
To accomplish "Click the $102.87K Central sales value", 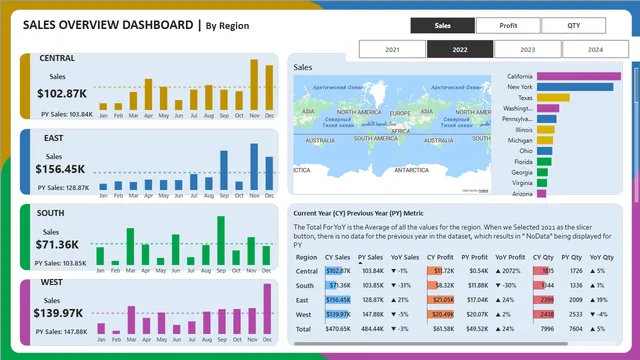I will click(62, 93).
